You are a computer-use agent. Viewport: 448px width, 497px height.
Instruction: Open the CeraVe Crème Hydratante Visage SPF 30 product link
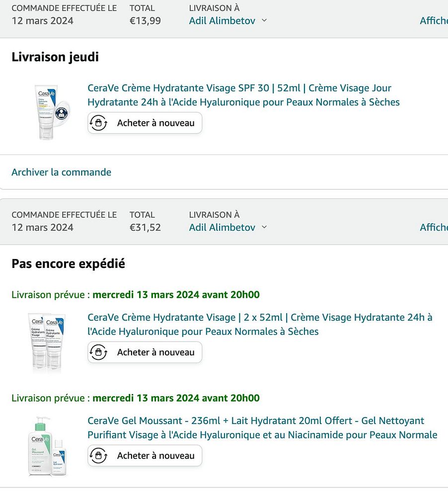click(x=243, y=95)
